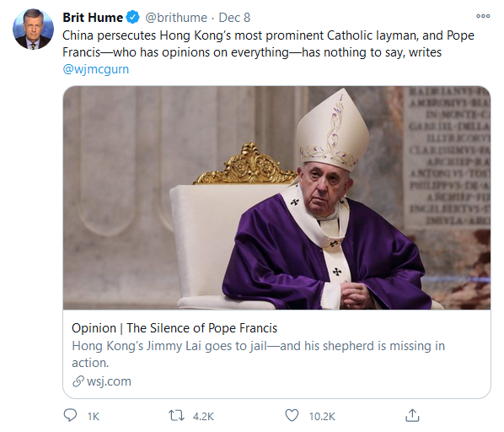The width and height of the screenshot is (504, 432).
Task: Open the tweet's more options menu
Action: coord(483,16)
